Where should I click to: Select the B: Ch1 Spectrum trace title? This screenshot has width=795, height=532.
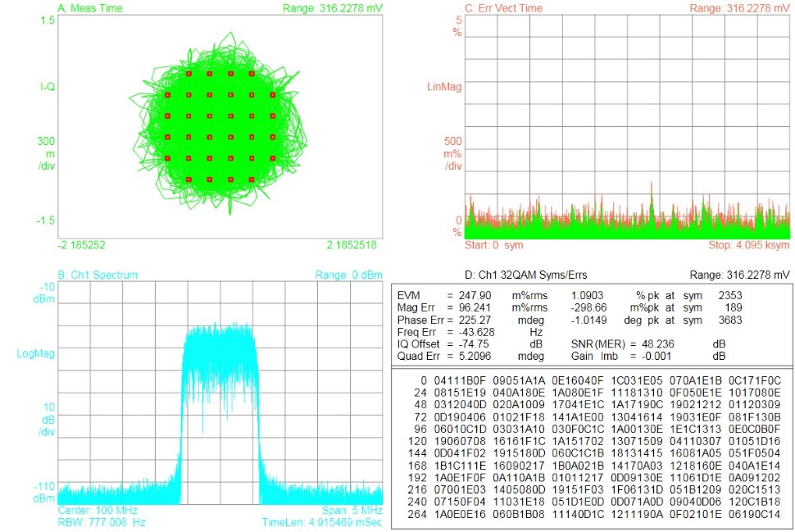[98, 275]
